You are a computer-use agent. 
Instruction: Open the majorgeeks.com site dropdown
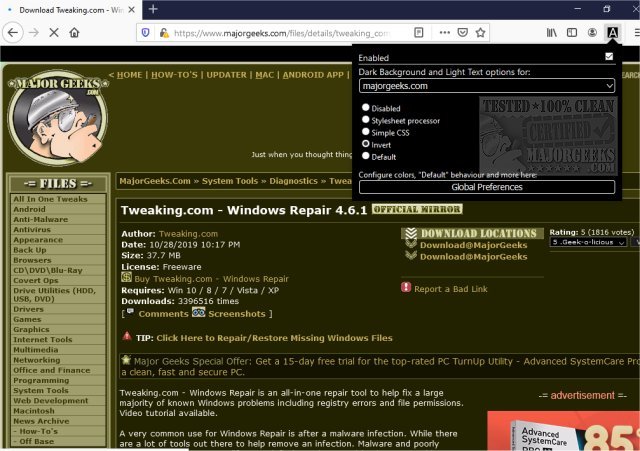click(487, 86)
